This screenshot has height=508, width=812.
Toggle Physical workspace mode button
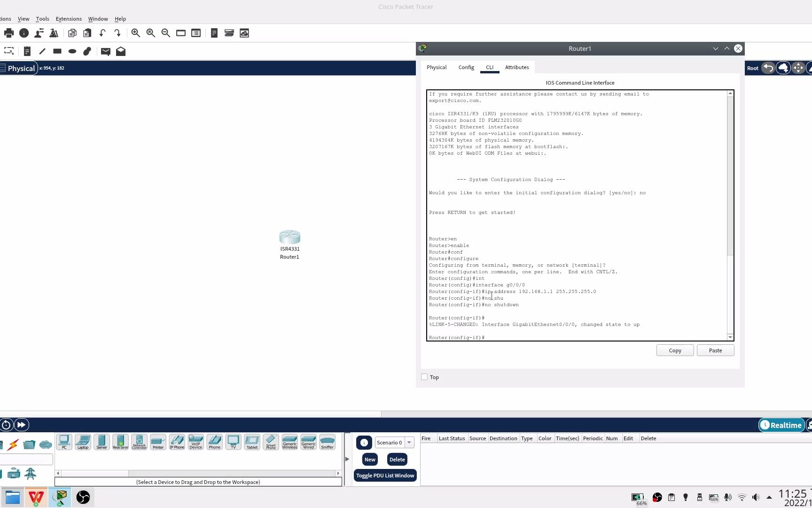[x=19, y=68]
